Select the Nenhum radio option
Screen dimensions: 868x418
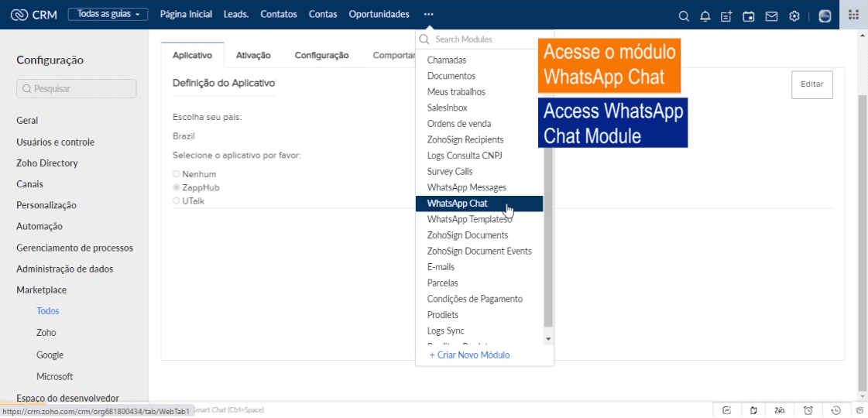[x=177, y=174]
